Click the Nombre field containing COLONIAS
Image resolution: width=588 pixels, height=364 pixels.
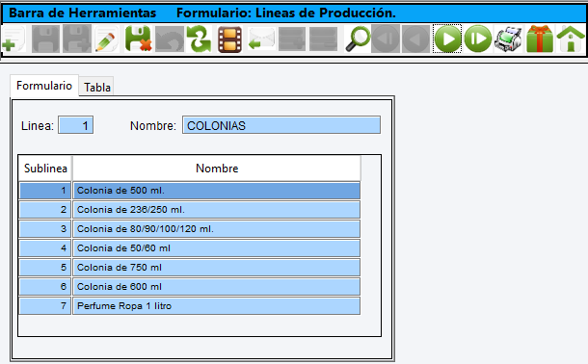(x=281, y=125)
